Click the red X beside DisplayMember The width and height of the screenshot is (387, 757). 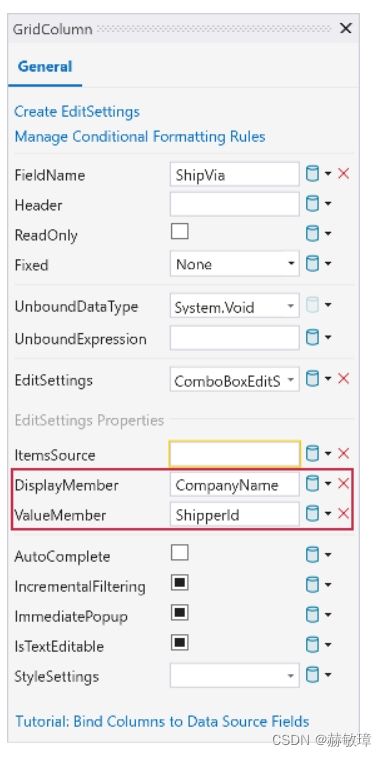click(343, 483)
